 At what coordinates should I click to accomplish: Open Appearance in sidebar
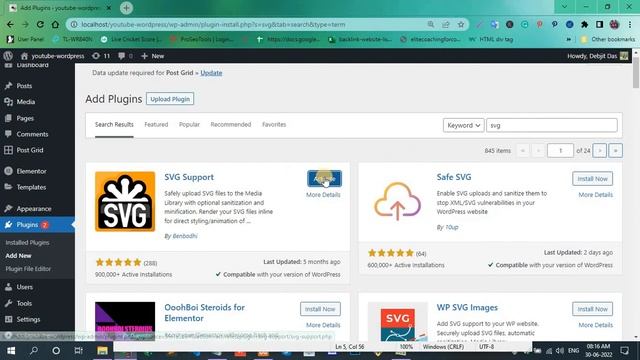coord(34,209)
